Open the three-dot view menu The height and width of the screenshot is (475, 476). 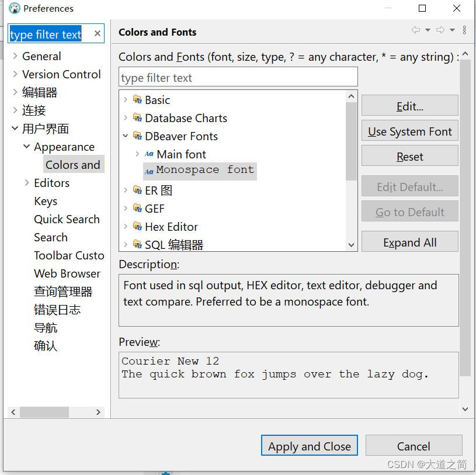(x=464, y=30)
